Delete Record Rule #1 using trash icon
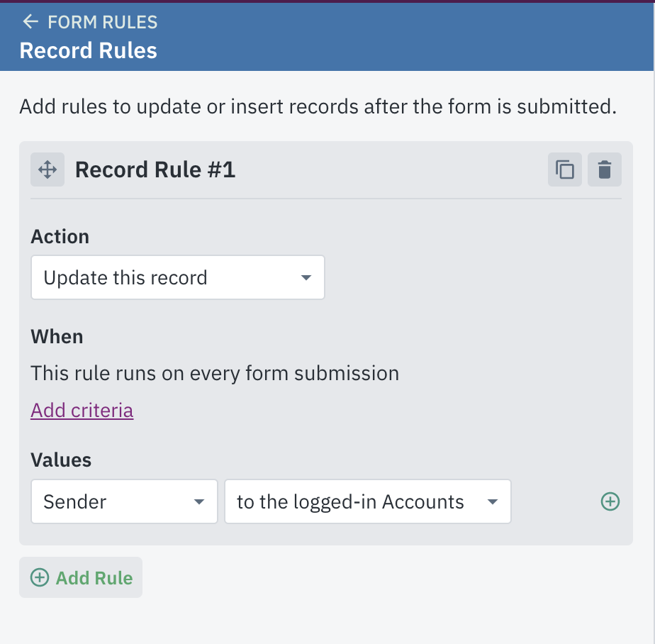 605,170
